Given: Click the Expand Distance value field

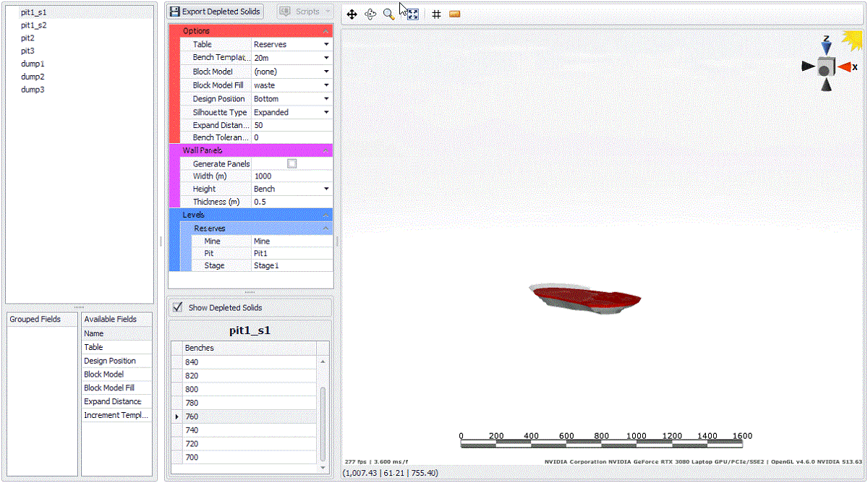Looking at the screenshot, I should [x=292, y=126].
